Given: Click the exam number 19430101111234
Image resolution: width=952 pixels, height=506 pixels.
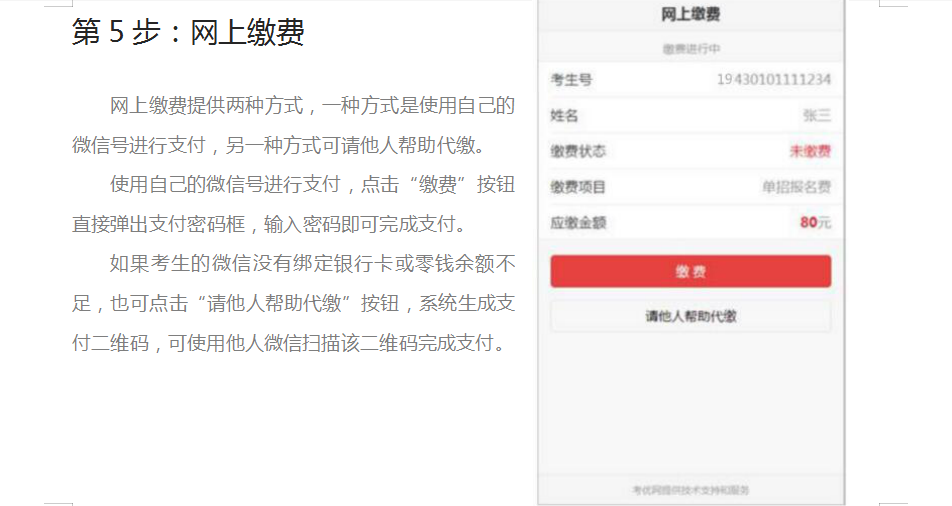Looking at the screenshot, I should point(773,79).
